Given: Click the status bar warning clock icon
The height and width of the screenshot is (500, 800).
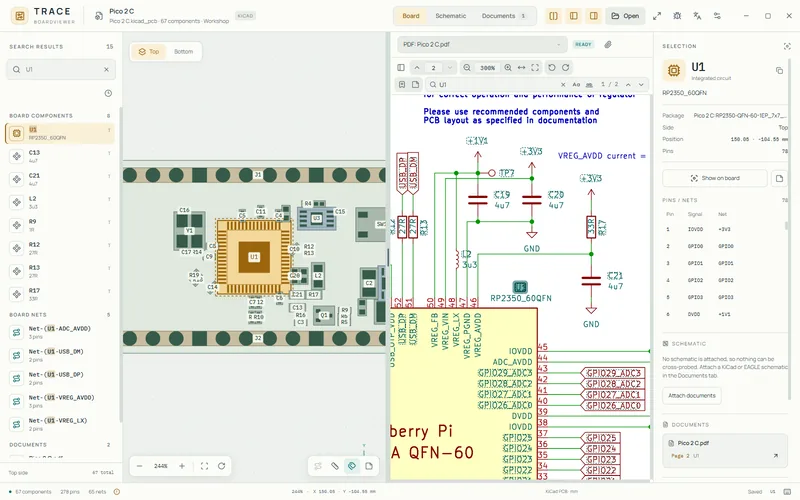Looking at the screenshot, I should 117,492.
